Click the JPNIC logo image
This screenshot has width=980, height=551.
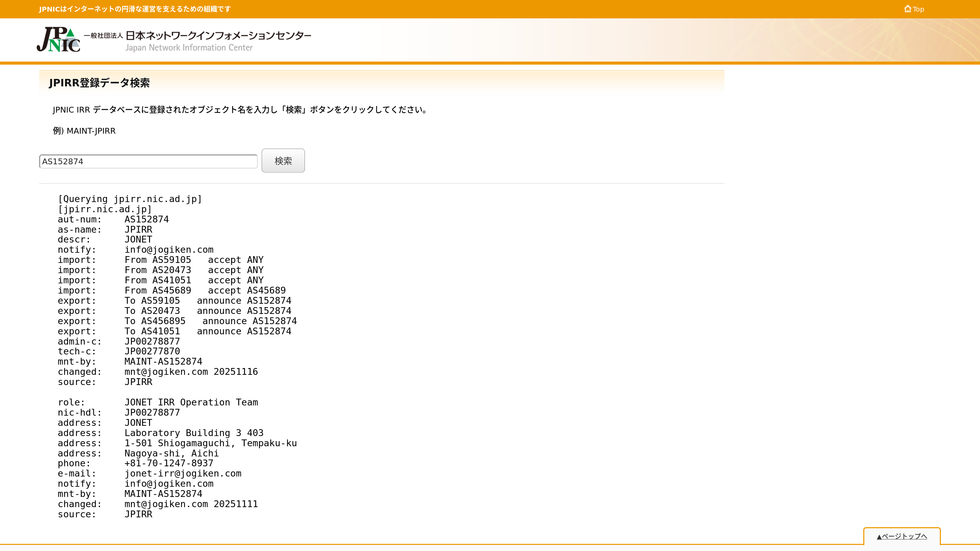(x=59, y=39)
